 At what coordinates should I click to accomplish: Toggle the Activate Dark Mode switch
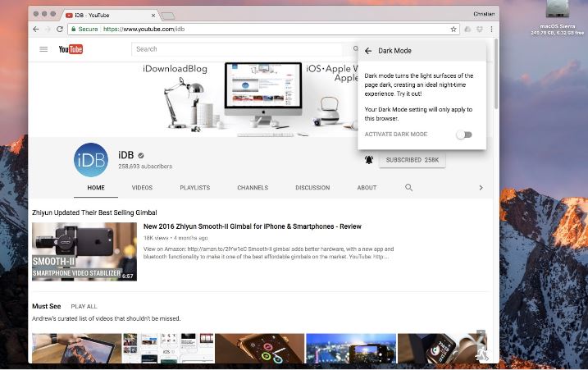pyautogui.click(x=464, y=135)
